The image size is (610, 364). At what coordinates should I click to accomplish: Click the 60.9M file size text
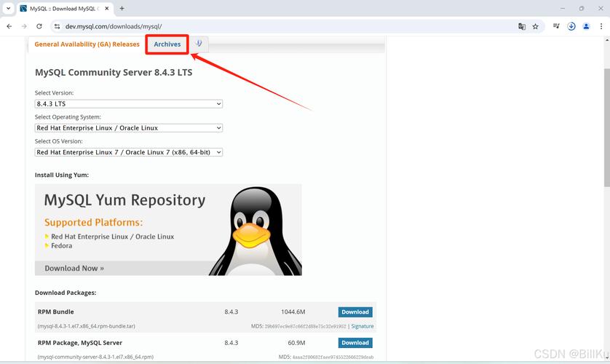tap(296, 343)
